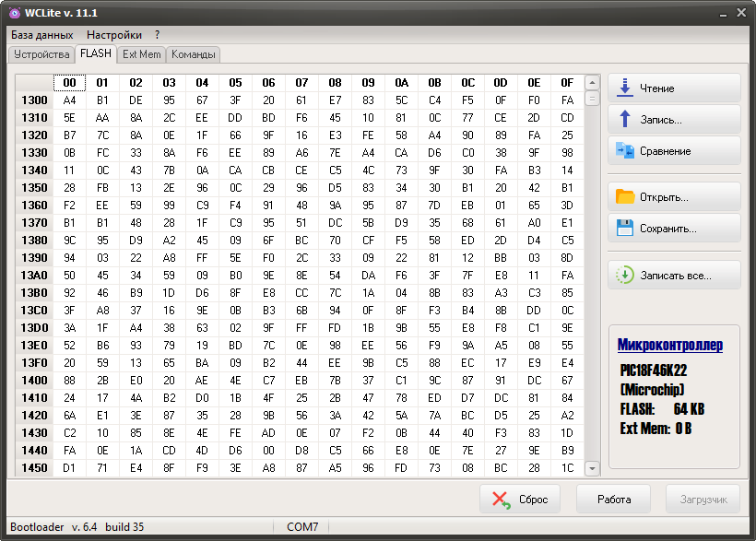756x541 pixels.
Task: Switch to the Команды tab
Action: pyautogui.click(x=194, y=54)
